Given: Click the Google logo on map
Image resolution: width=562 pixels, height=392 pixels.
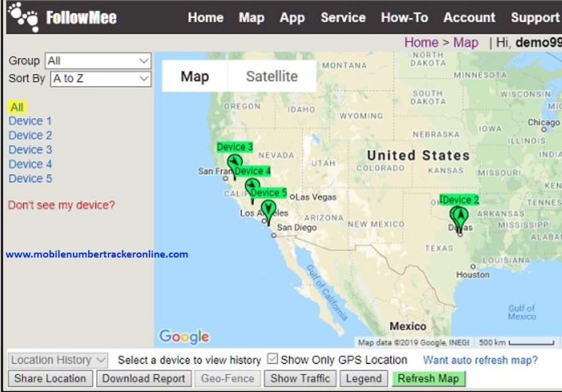Looking at the screenshot, I should (184, 337).
